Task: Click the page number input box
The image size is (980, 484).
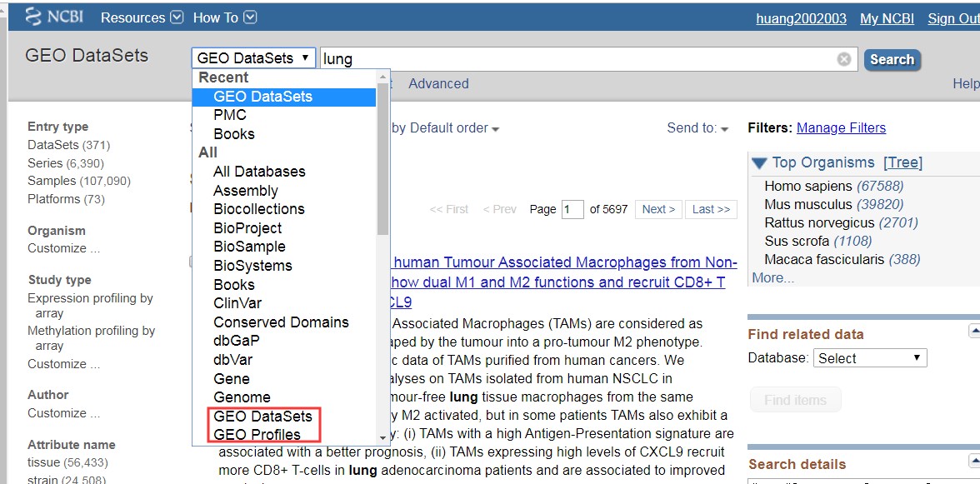Action: [x=572, y=209]
